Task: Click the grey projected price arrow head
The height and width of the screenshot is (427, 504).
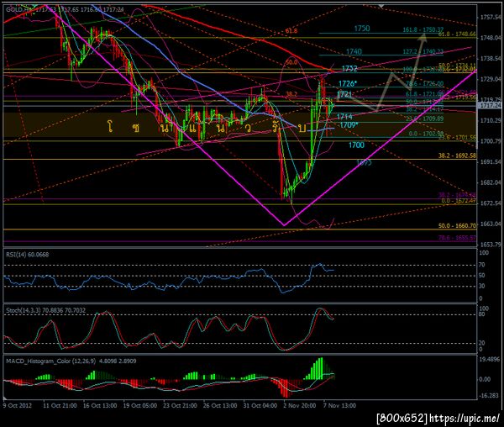Action: point(423,37)
